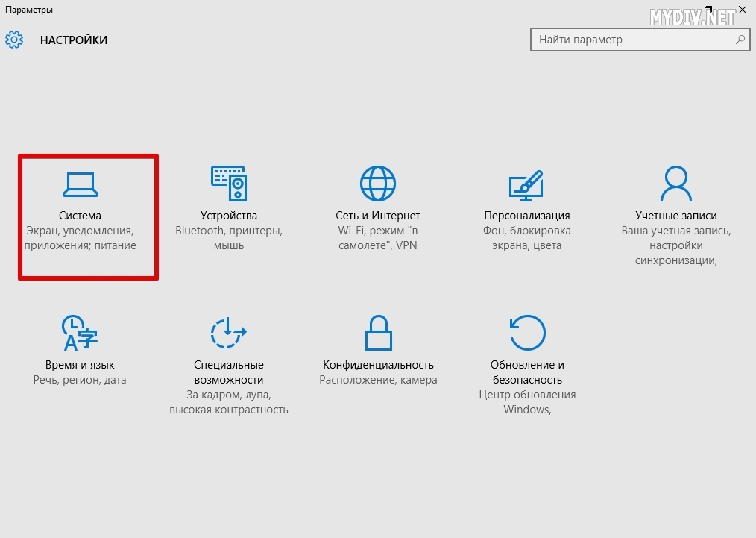Click the Учетные записи person icon
Viewport: 756px width, 538px height.
pyautogui.click(x=675, y=184)
